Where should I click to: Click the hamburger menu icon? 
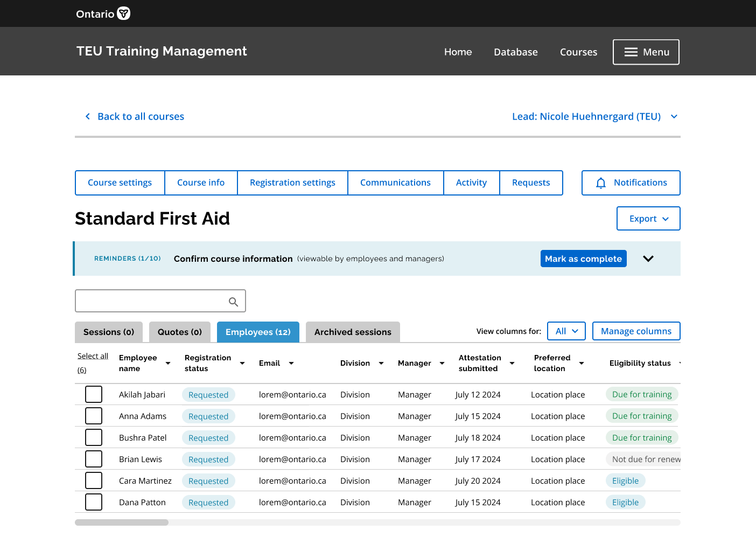(631, 52)
